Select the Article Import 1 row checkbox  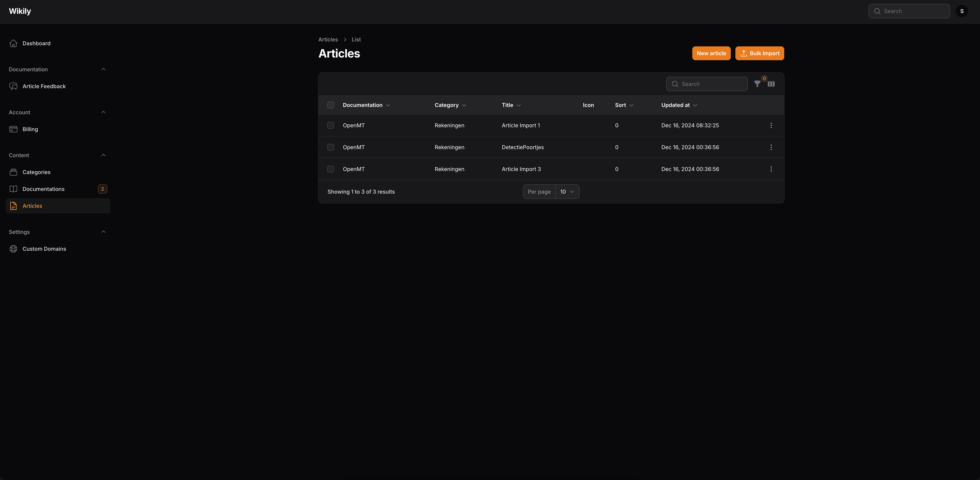point(331,126)
